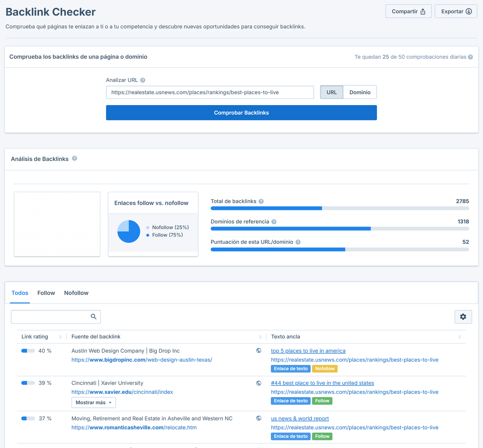Viewport: 483px width, 448px height.
Task: Click Puntuación de esta URL/dominio progress bar
Action: click(x=340, y=249)
